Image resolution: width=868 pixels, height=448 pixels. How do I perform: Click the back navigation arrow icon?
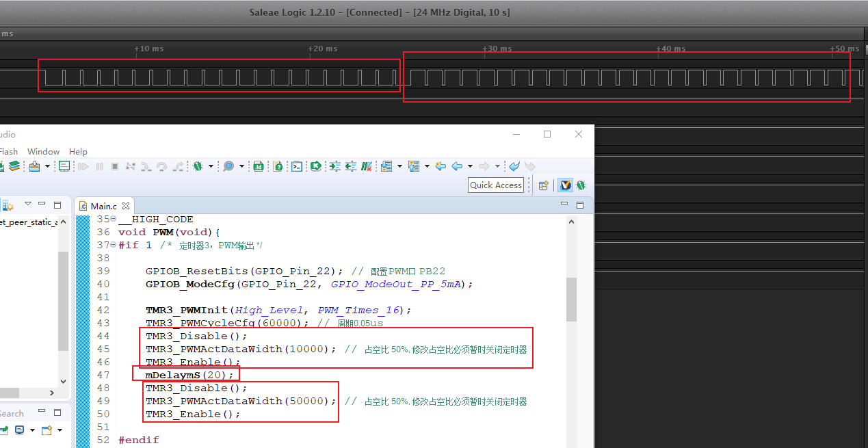458,166
